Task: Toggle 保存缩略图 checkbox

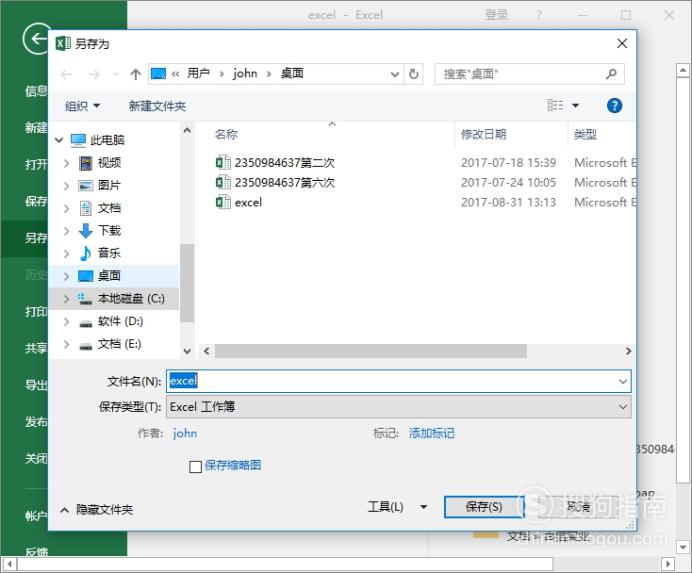Action: point(195,466)
